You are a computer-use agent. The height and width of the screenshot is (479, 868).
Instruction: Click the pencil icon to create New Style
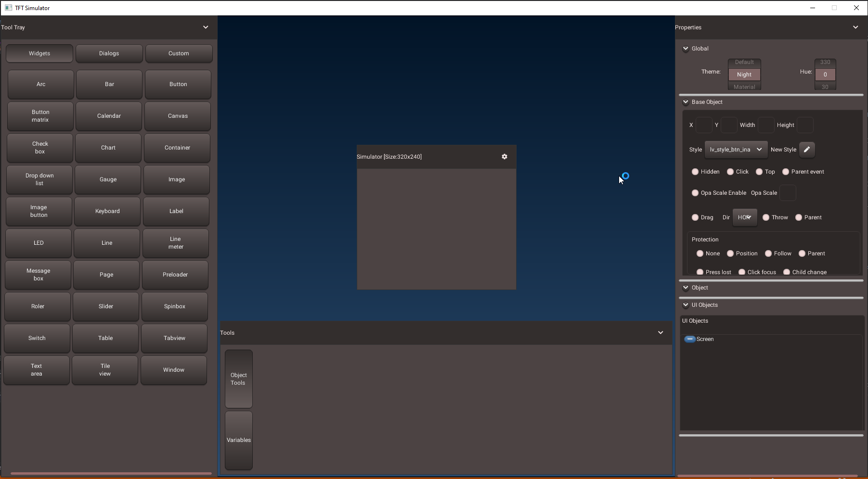tap(807, 149)
